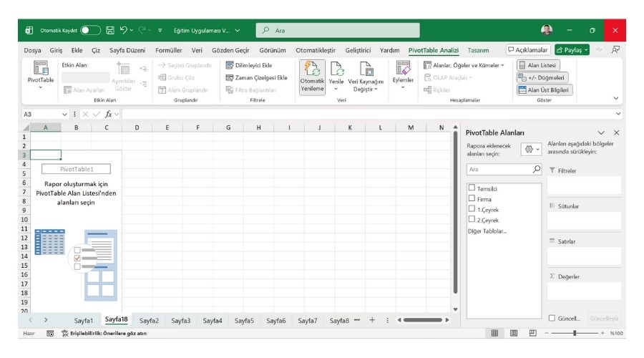This screenshot has width=644, height=358.
Task: Open the Veri tab
Action: coord(197,50)
